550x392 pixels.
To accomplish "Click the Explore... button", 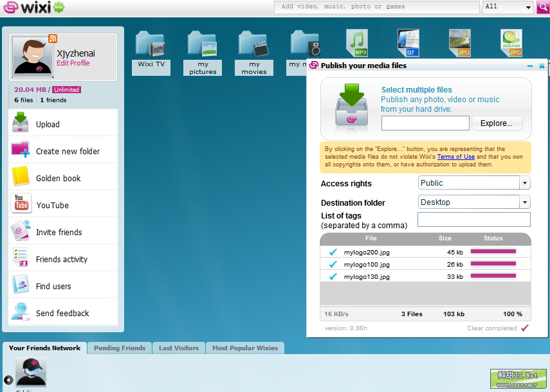I will [x=497, y=123].
